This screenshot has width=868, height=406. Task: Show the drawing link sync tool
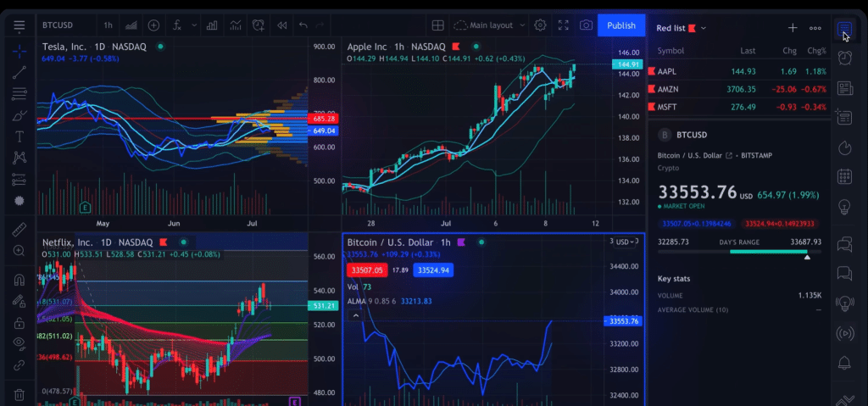[19, 365]
